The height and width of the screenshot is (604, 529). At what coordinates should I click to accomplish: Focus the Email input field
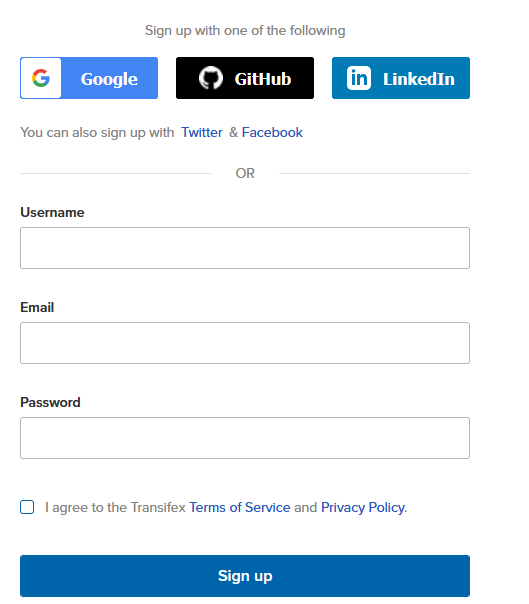[245, 343]
